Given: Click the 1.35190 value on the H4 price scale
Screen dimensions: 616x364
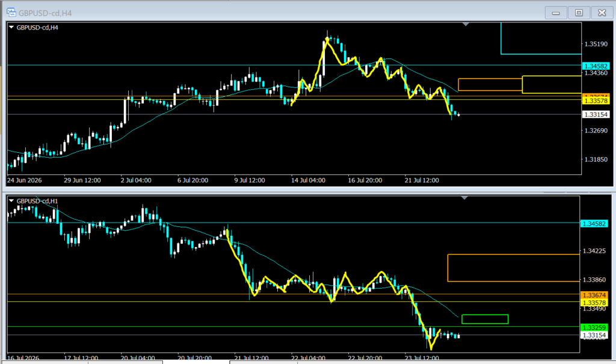Looking at the screenshot, I should 596,44.
